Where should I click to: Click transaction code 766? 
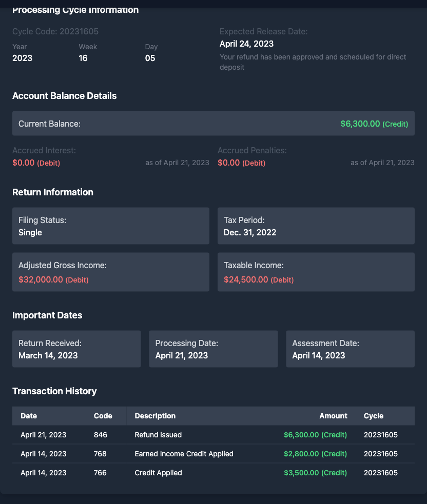(100, 473)
